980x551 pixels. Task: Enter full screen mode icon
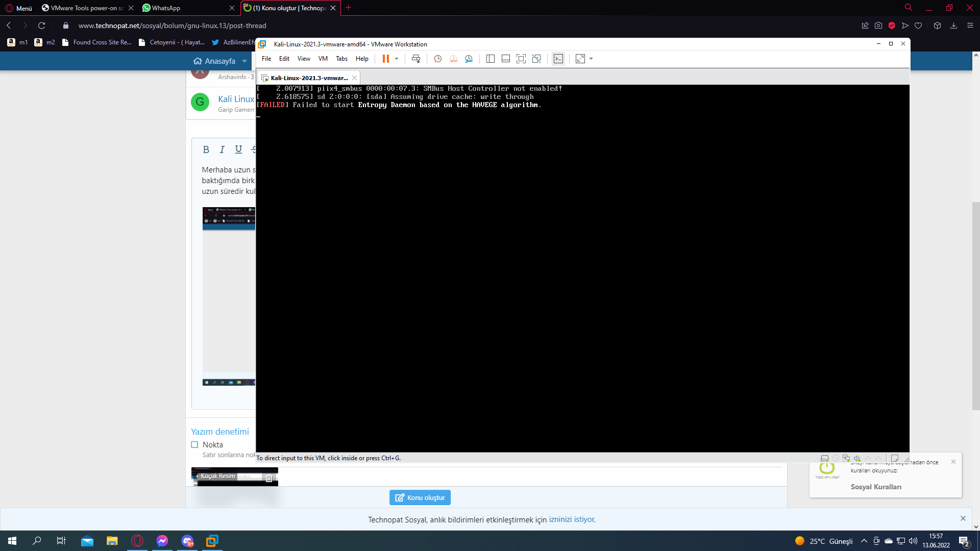521,59
